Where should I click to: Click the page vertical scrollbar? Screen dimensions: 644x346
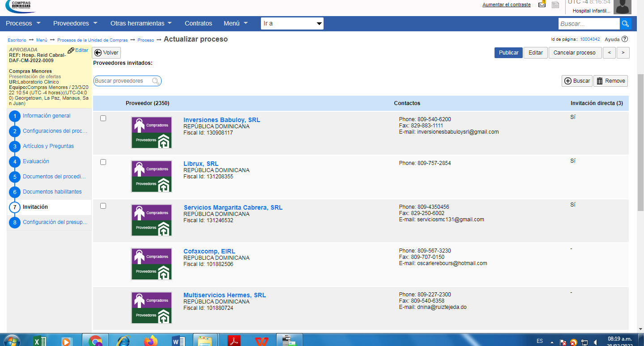(640, 134)
